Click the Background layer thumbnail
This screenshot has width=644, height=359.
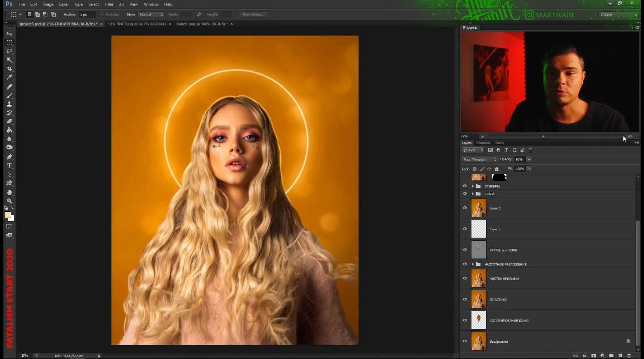tap(479, 341)
